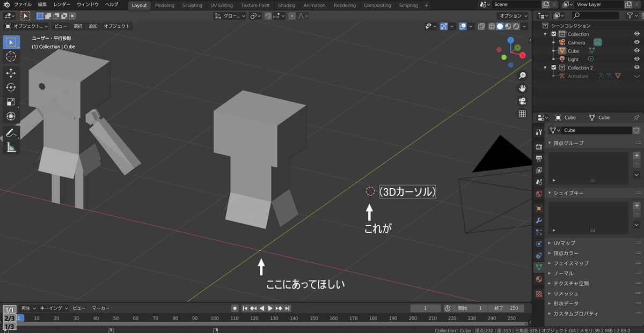Collapse the シェイプキー panel
The image size is (644, 333).
coord(568,193)
